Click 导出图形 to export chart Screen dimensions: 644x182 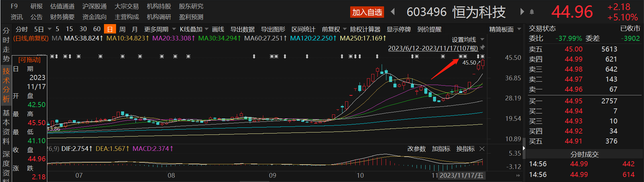pyautogui.click(x=273, y=29)
